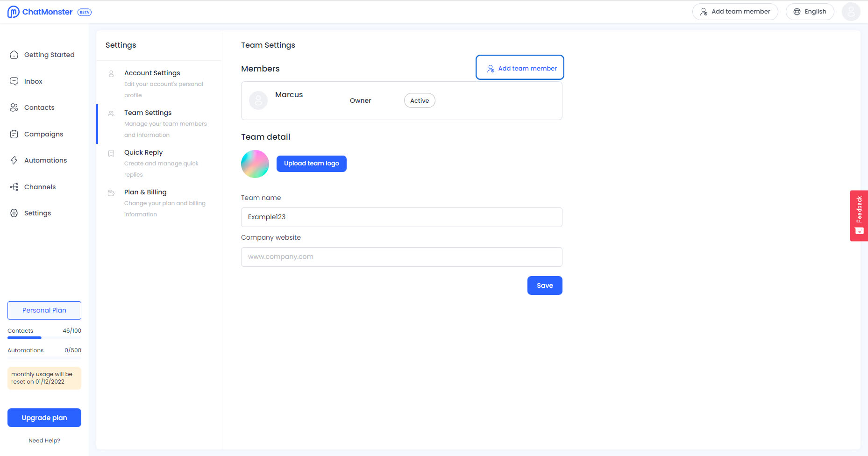Click the Upgrade plan button

44,418
